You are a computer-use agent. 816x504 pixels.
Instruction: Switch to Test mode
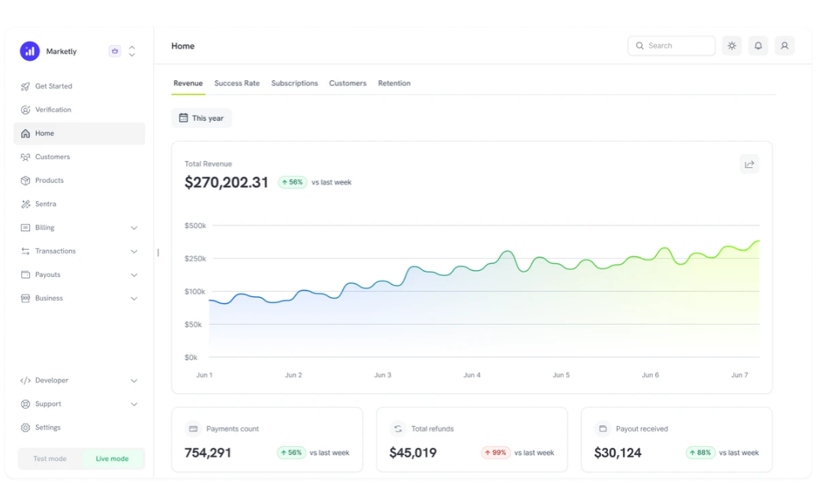point(49,458)
